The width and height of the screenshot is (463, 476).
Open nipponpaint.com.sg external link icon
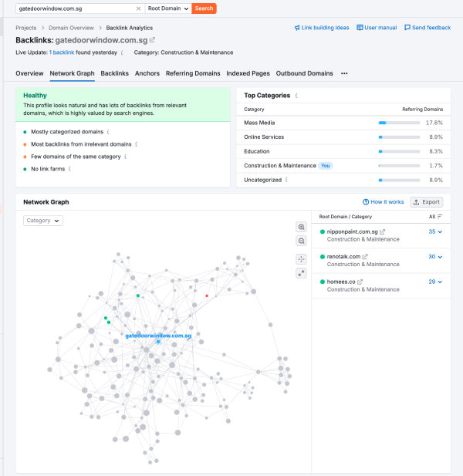click(382, 231)
